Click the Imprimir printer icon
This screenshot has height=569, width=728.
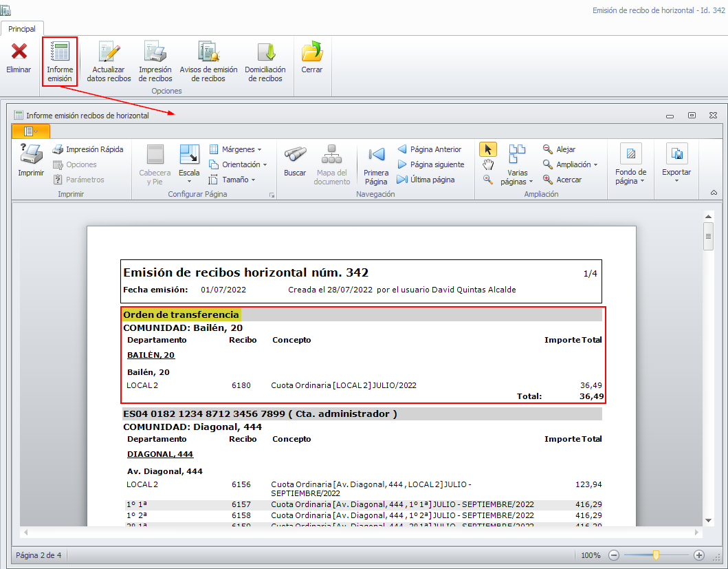point(31,154)
